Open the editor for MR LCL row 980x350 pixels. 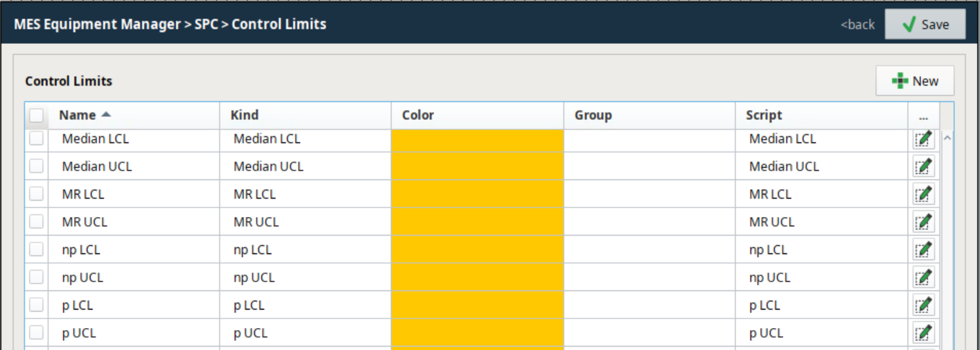[923, 195]
